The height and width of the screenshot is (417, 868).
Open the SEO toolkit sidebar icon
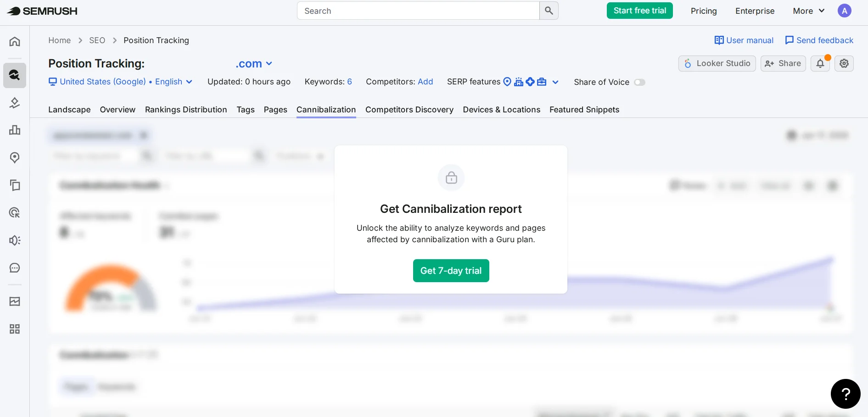[x=15, y=75]
